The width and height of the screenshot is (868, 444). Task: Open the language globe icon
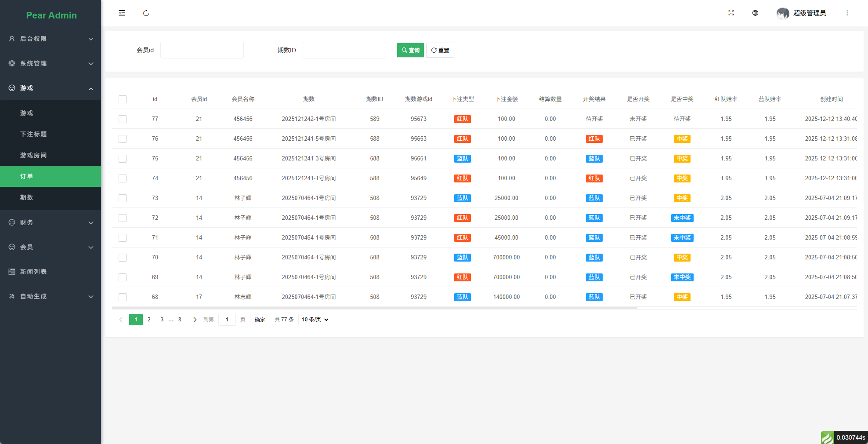755,13
